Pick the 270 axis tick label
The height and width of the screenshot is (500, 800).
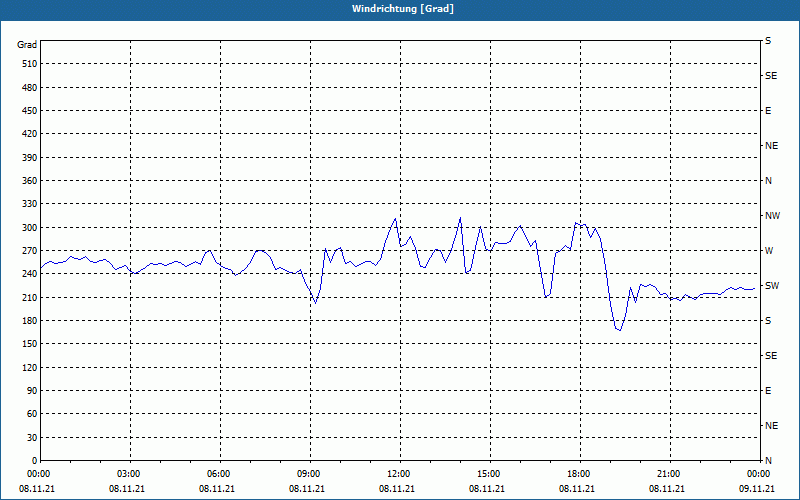(29, 251)
